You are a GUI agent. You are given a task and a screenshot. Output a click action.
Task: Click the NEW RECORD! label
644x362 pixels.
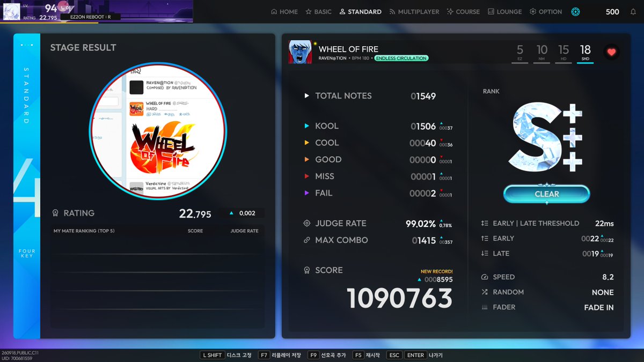coord(436,271)
